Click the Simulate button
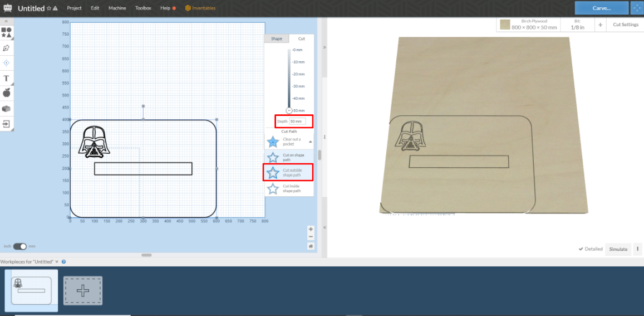644x316 pixels. tap(618, 249)
